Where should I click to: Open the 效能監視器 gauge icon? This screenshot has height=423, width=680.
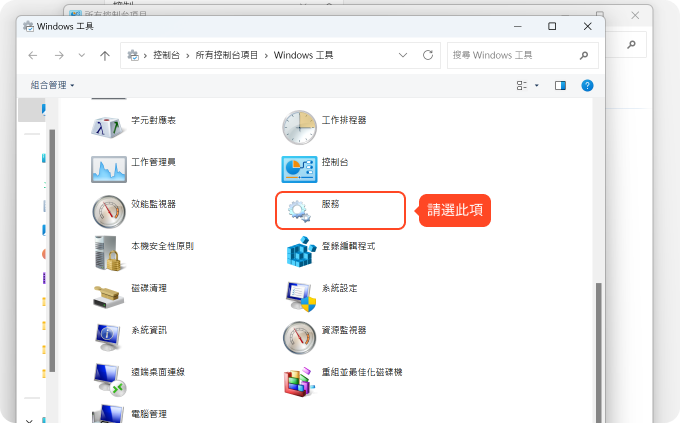(x=109, y=211)
